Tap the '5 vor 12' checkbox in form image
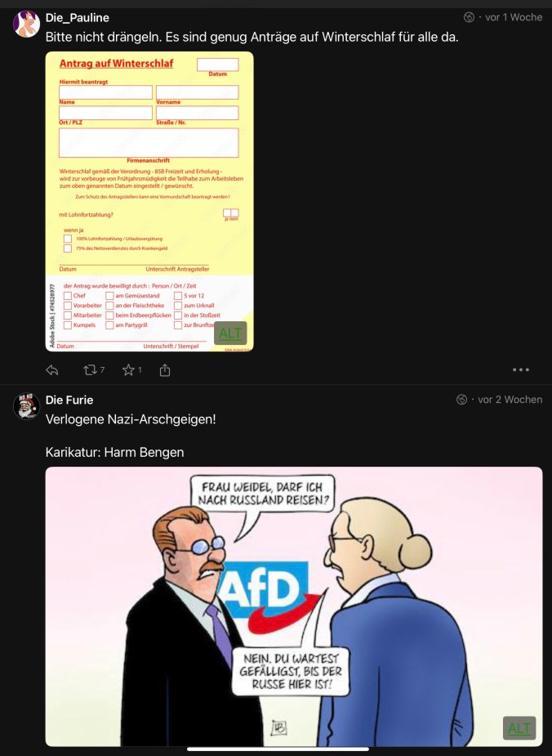This screenshot has width=552, height=756. click(x=178, y=296)
